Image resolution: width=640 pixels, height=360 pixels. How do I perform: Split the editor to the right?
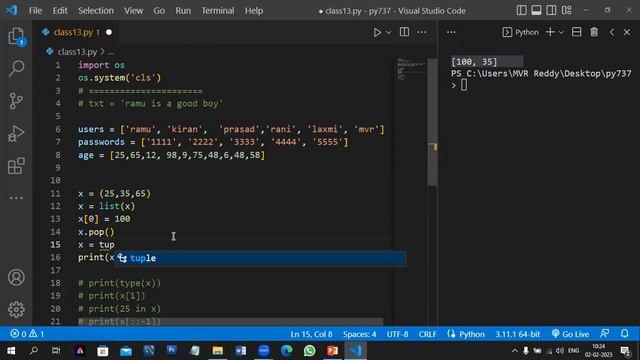404,32
